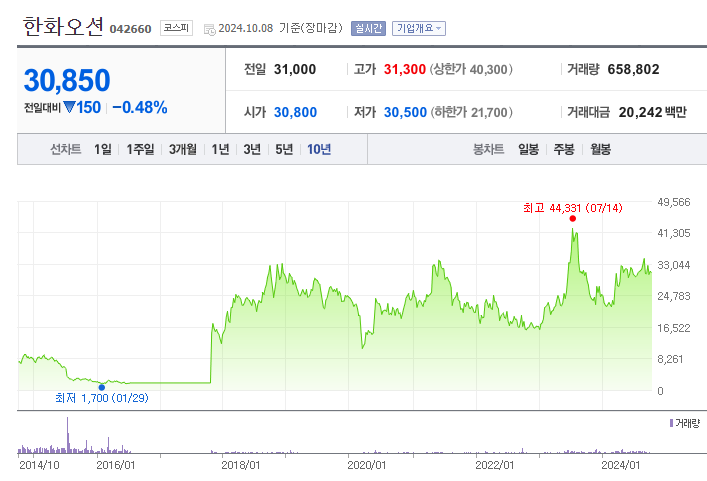Click the 선차트 label
707x481 pixels.
click(x=66, y=149)
